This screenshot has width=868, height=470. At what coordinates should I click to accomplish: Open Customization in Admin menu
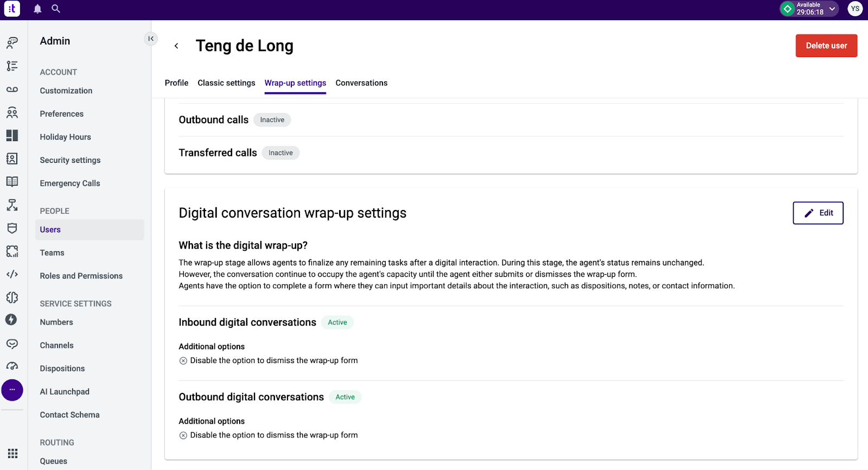click(x=66, y=91)
